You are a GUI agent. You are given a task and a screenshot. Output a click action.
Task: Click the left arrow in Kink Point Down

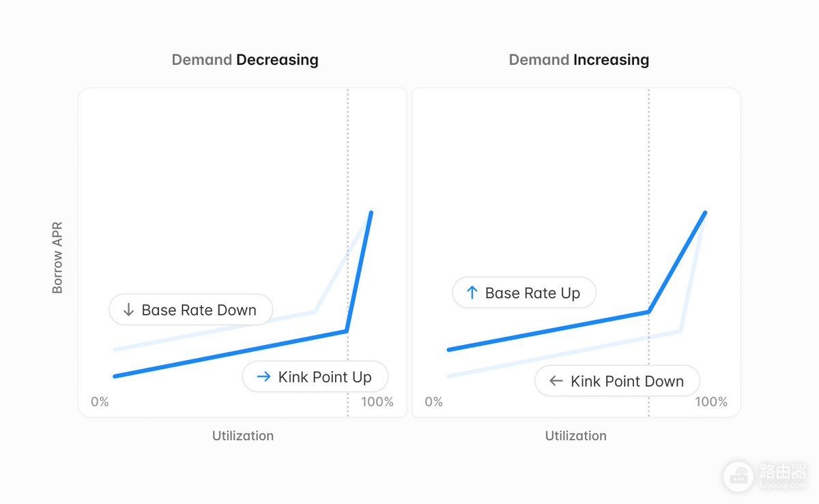coord(556,381)
